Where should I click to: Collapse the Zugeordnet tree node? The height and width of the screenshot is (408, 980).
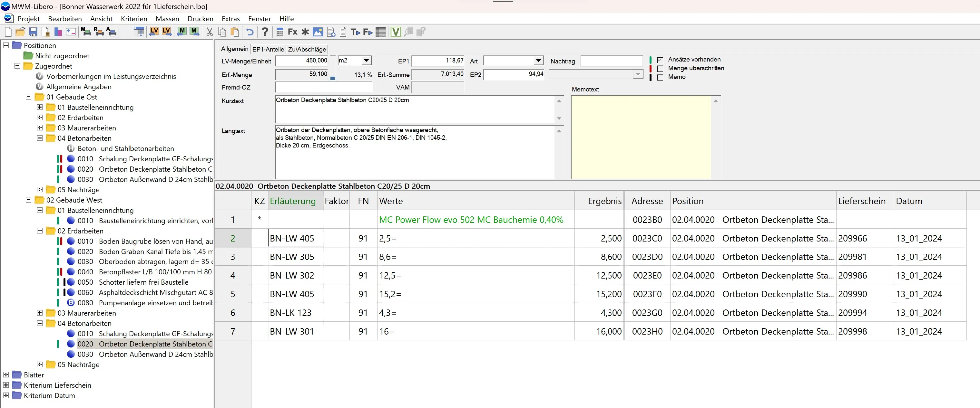tap(17, 66)
